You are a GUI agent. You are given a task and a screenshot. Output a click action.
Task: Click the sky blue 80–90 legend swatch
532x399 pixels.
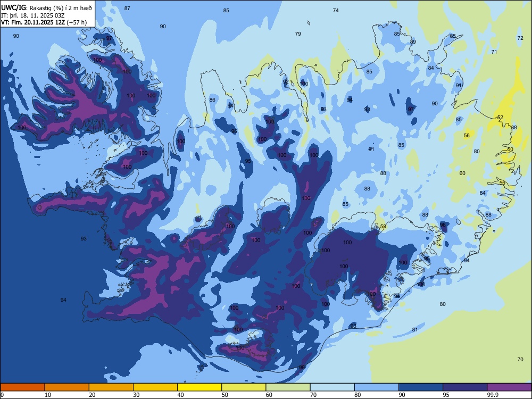click(x=376, y=387)
